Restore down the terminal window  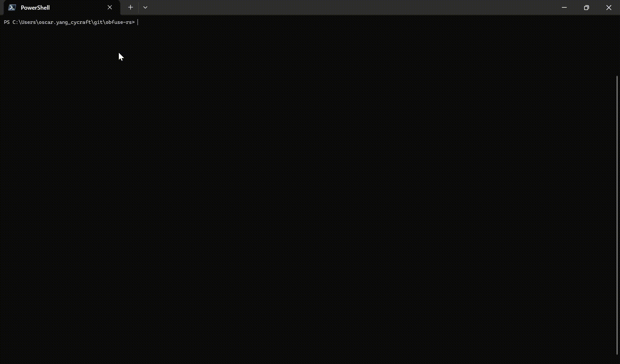tap(586, 7)
